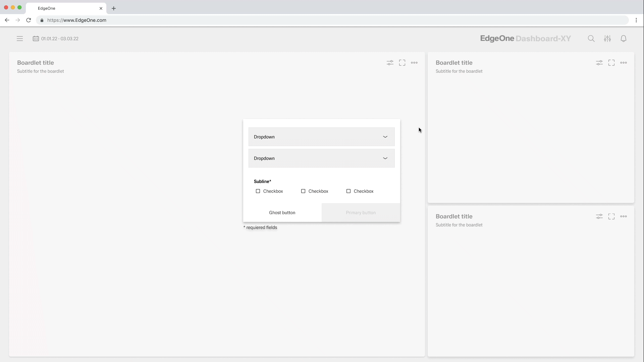This screenshot has height=362, width=644.
Task: Open dashboard settings sliders icon
Action: (x=607, y=39)
